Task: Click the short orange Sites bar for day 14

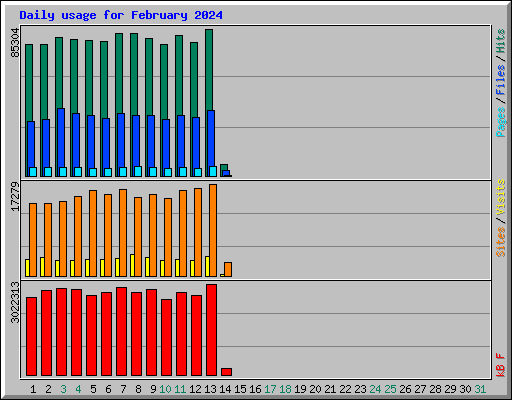Action: point(228,269)
